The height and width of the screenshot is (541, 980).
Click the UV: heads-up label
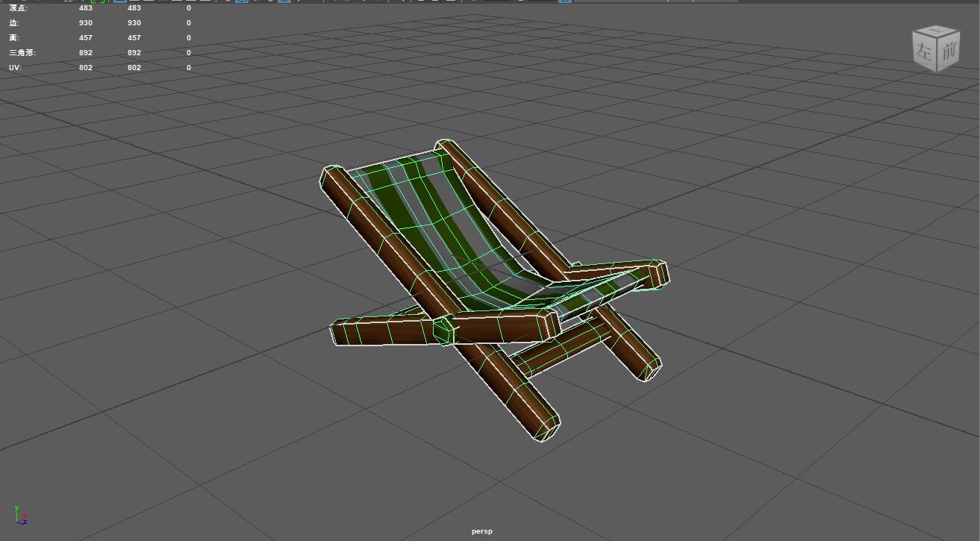tap(15, 67)
